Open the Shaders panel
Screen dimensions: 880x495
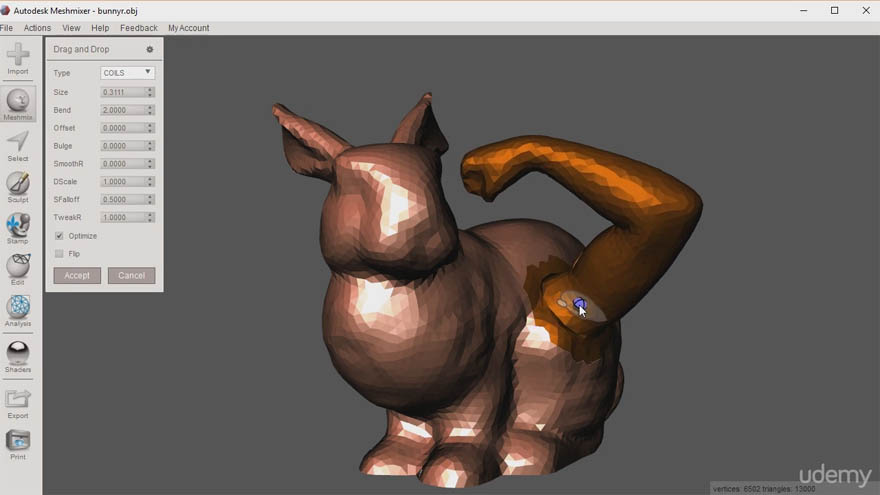[x=18, y=357]
